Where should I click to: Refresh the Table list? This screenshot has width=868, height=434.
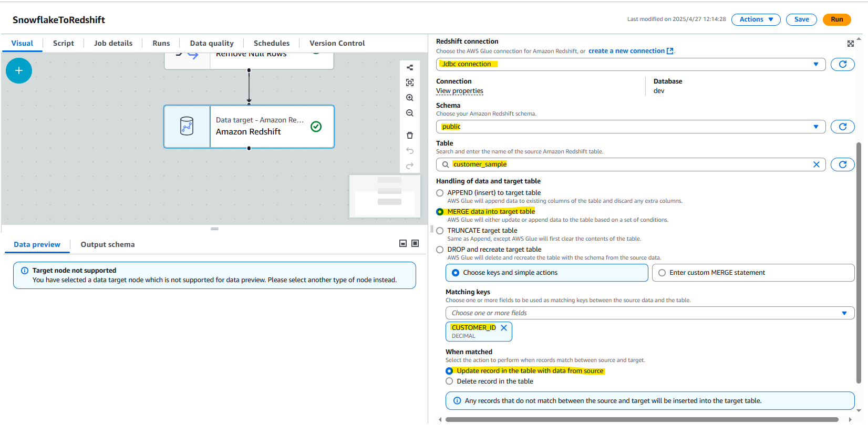point(843,164)
